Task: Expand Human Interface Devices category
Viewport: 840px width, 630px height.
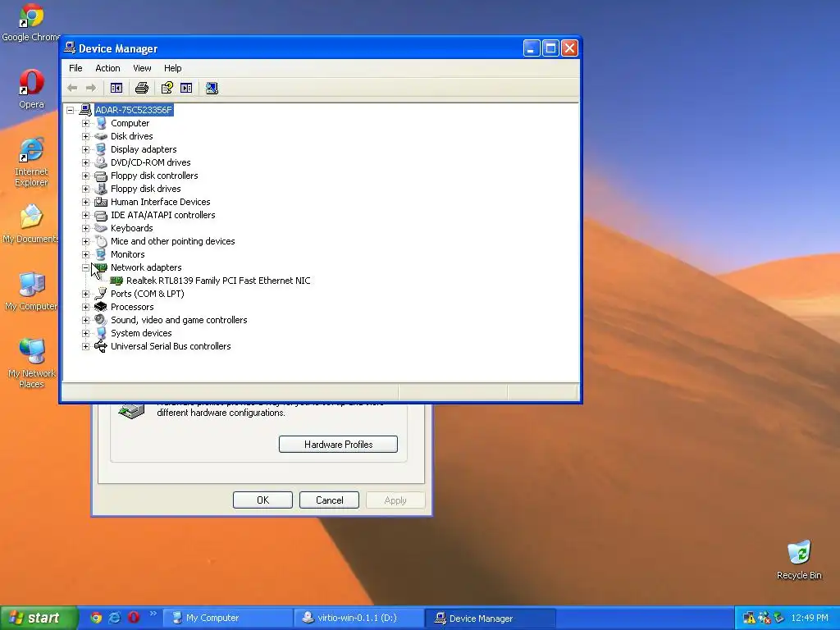Action: pyautogui.click(x=85, y=202)
